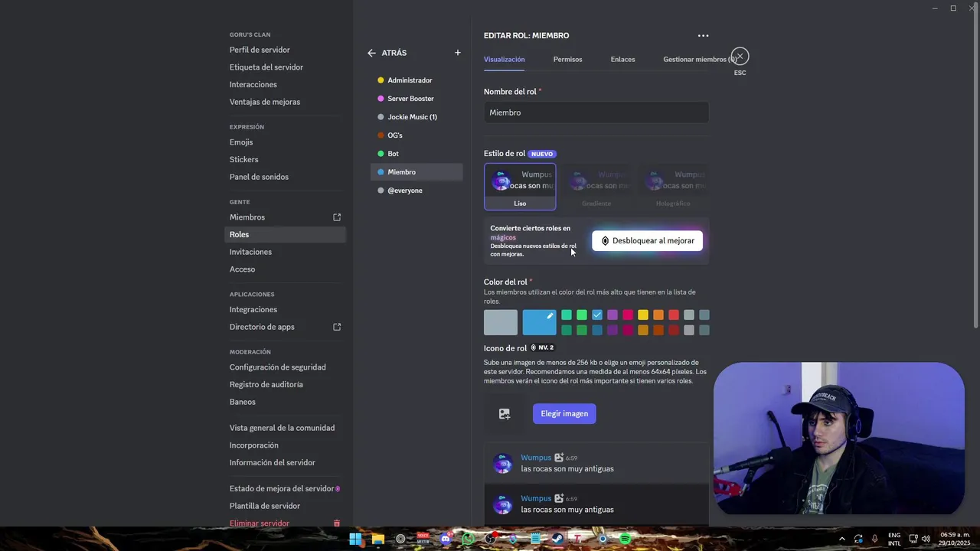This screenshot has height=551, width=980.
Task: Click the back arrow next to ATRÁS
Action: pos(371,53)
